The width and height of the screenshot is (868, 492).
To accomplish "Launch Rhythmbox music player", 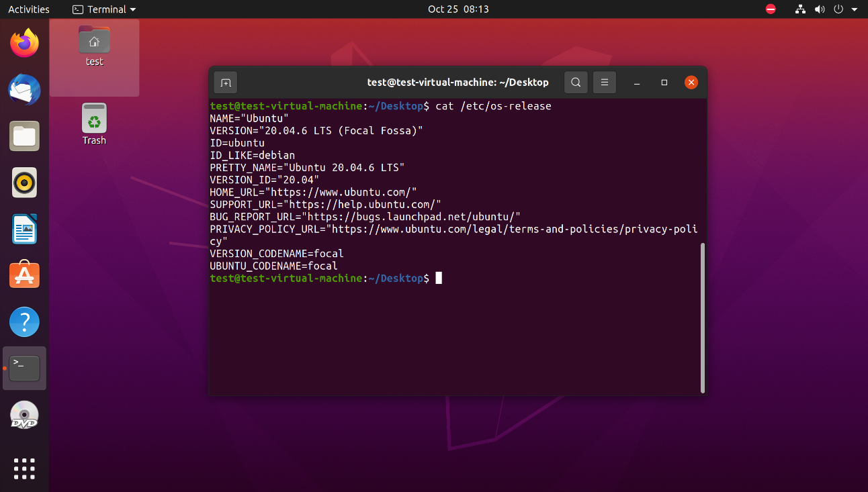I will [x=25, y=183].
